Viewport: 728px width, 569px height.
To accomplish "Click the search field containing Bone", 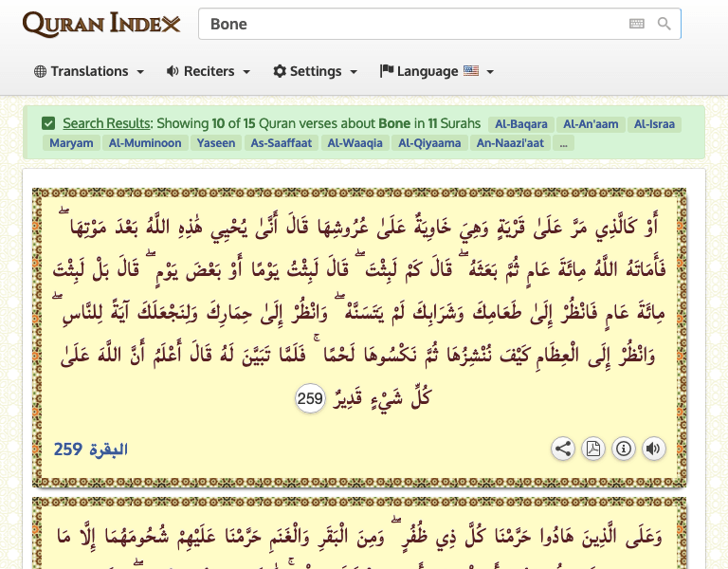I will [408, 25].
